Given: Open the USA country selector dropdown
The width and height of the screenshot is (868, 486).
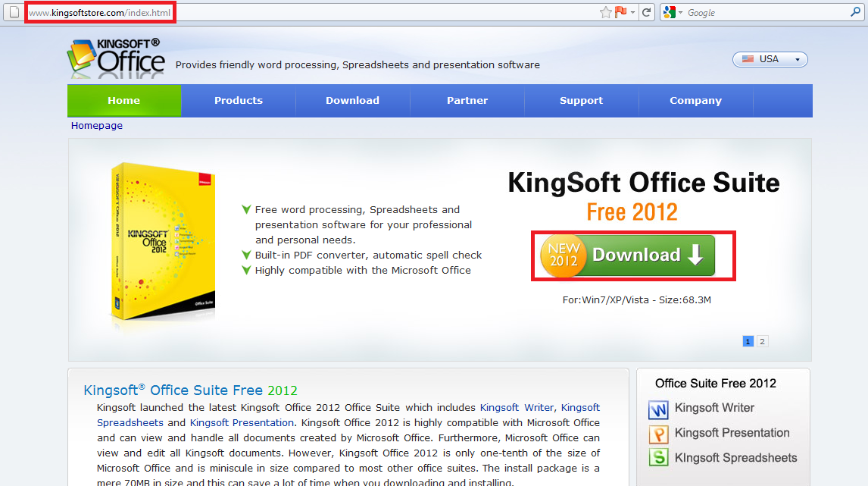Looking at the screenshot, I should click(770, 59).
